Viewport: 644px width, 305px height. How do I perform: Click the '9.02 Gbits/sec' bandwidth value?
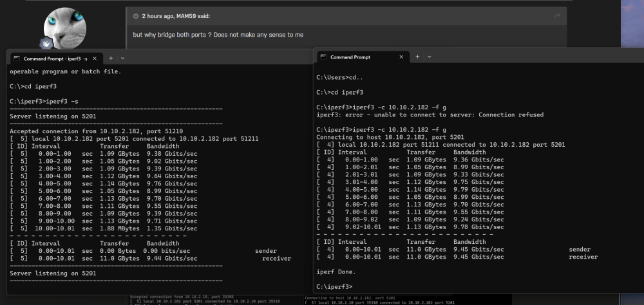pyautogui.click(x=172, y=161)
